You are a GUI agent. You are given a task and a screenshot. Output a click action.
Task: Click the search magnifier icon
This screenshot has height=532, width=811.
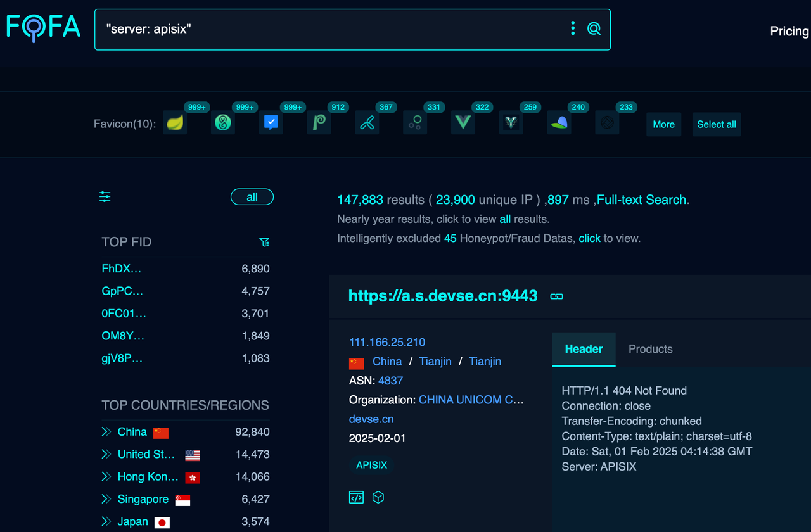point(594,28)
